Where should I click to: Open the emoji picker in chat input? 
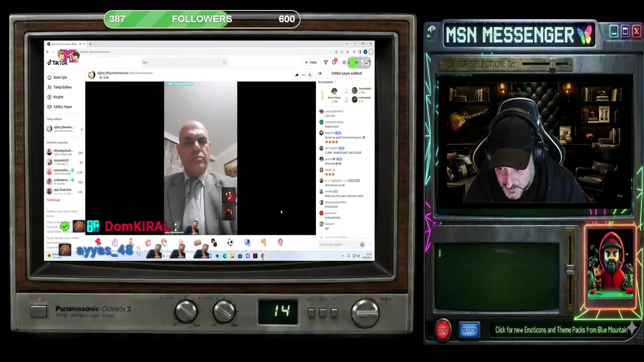pyautogui.click(x=362, y=245)
